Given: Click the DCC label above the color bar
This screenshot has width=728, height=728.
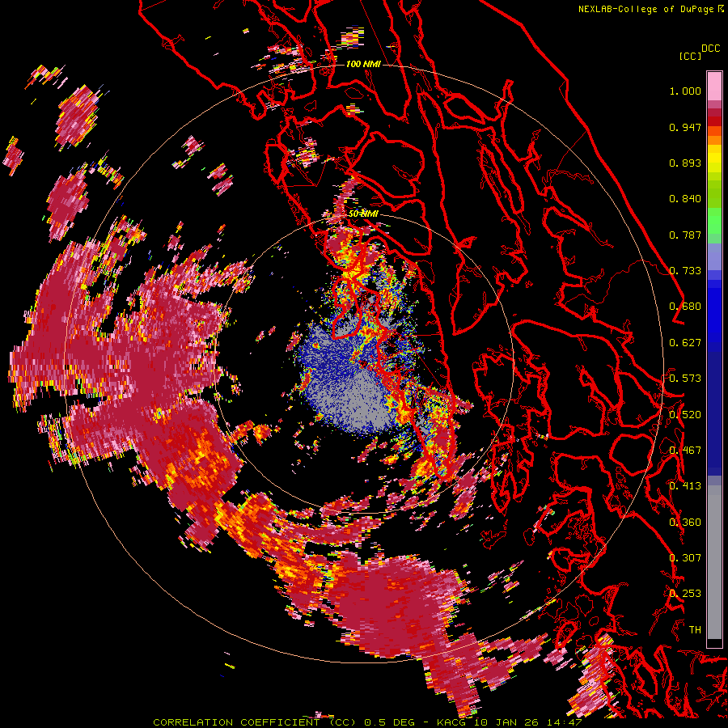Looking at the screenshot, I should [710, 49].
